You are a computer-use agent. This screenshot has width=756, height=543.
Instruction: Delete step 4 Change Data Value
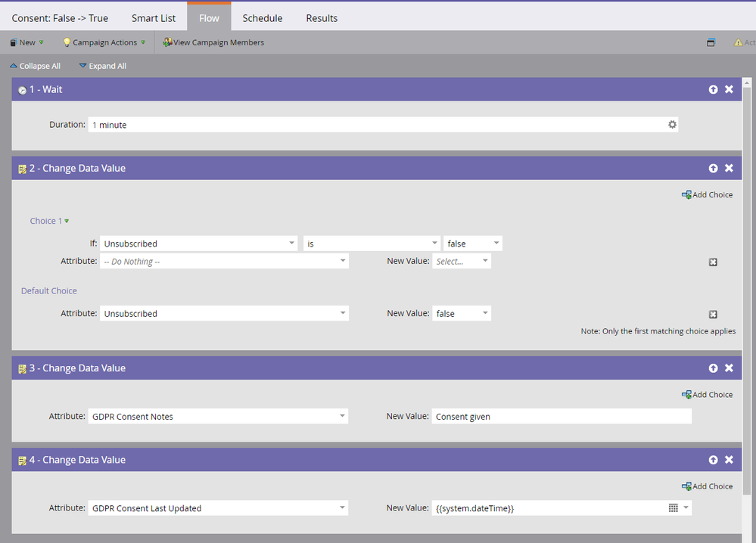729,460
